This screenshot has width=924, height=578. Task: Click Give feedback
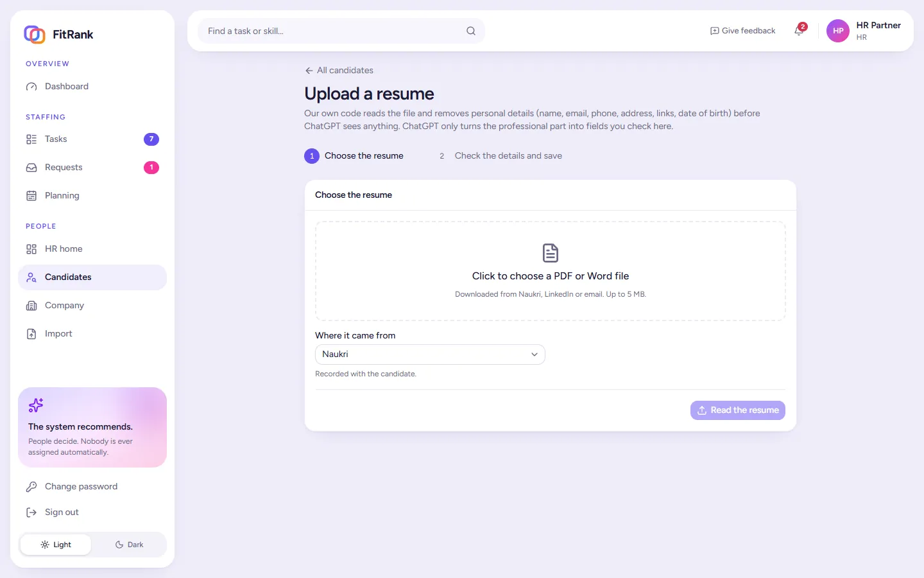[742, 31]
